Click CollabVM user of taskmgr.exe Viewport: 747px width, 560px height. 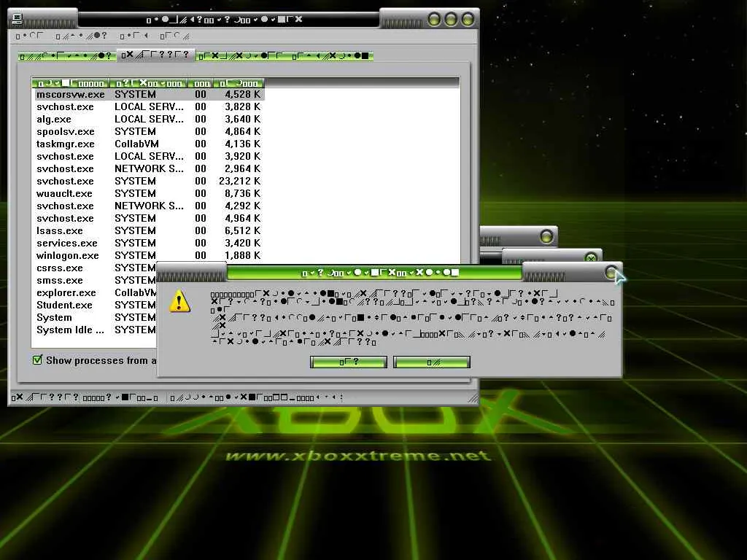[x=136, y=144]
